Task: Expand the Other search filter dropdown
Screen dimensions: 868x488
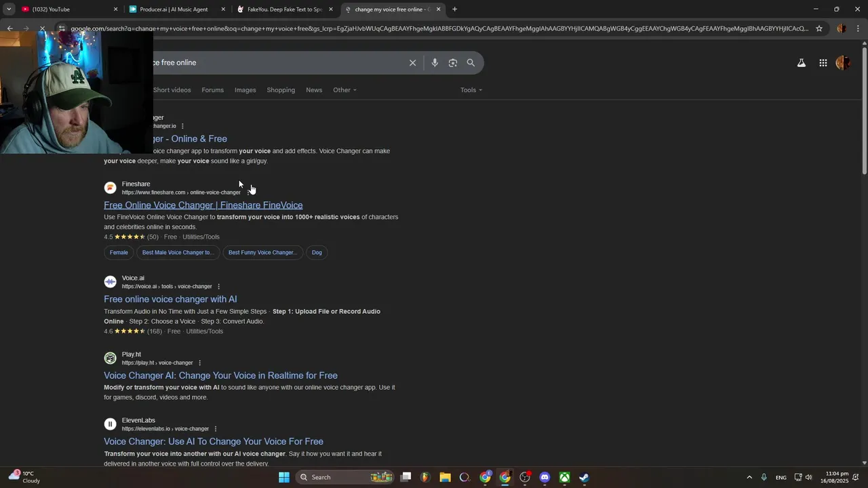Action: pos(344,90)
